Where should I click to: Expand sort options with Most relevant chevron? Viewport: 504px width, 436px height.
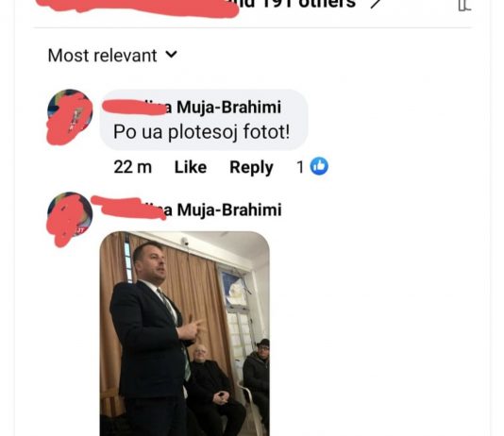(172, 55)
